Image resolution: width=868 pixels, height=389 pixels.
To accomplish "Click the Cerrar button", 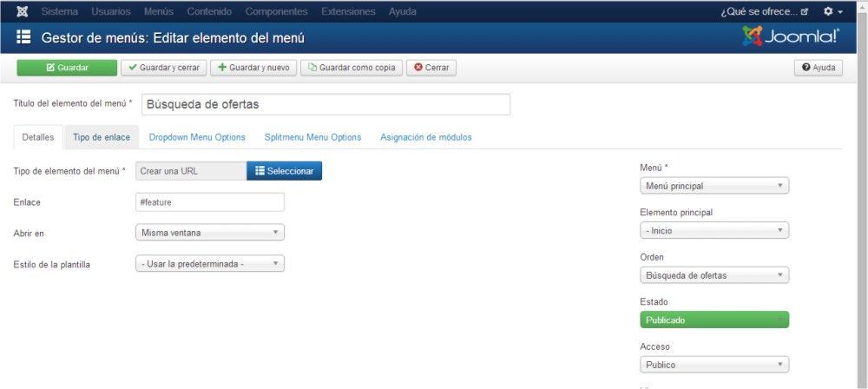I will tap(431, 68).
